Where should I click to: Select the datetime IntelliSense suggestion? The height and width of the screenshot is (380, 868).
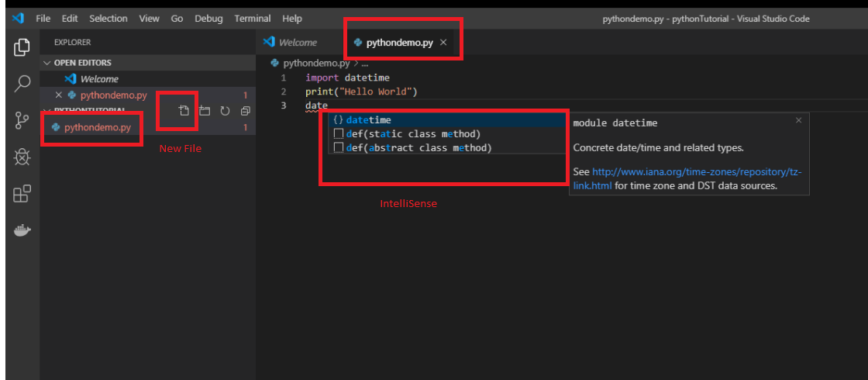369,120
